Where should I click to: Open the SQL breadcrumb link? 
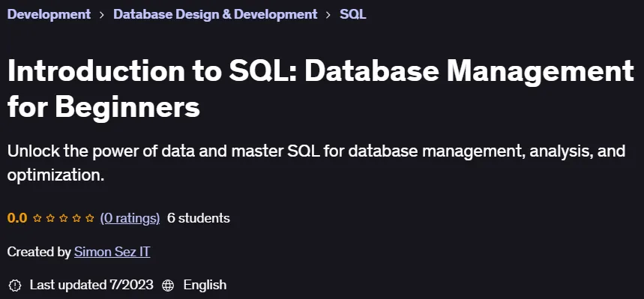tap(353, 14)
